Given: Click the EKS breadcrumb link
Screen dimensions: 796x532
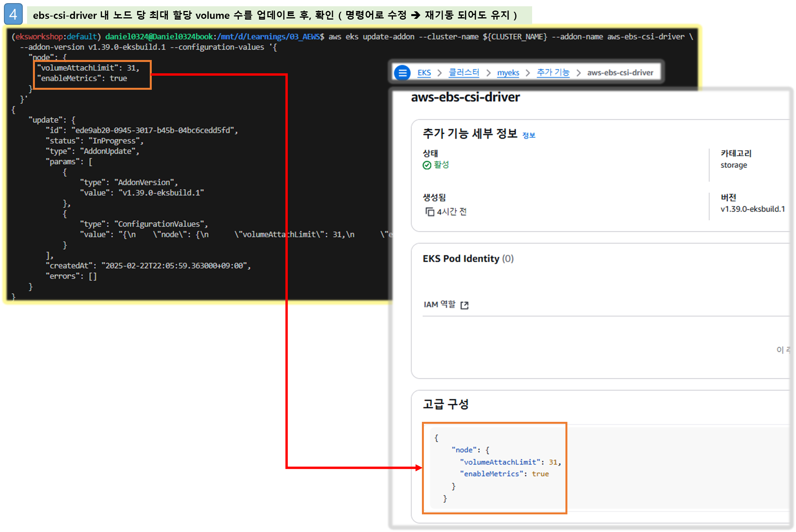Looking at the screenshot, I should pos(424,73).
